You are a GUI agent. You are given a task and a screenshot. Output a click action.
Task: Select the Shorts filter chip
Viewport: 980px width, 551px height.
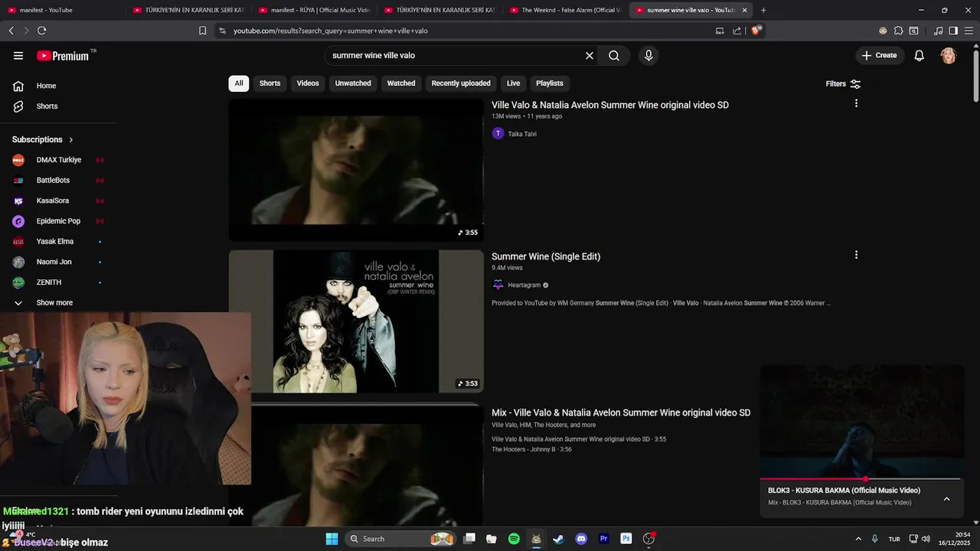(x=269, y=83)
